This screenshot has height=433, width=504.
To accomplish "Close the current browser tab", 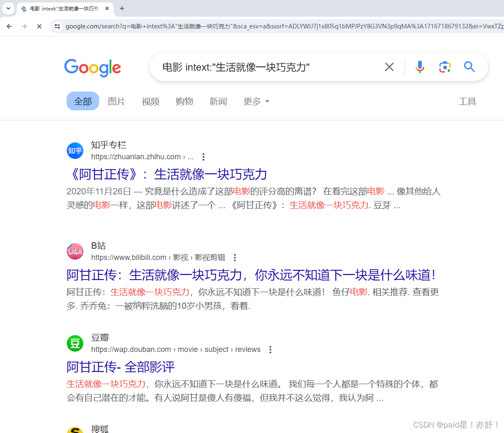I will [x=107, y=8].
